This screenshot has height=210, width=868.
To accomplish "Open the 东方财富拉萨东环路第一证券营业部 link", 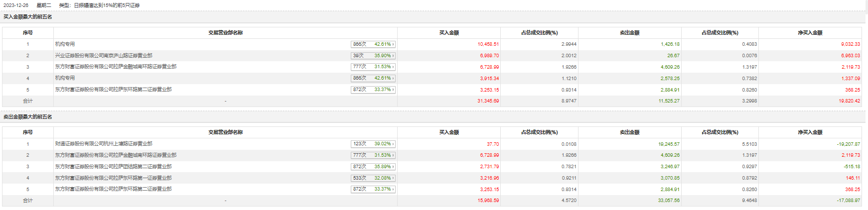I will click(113, 178).
